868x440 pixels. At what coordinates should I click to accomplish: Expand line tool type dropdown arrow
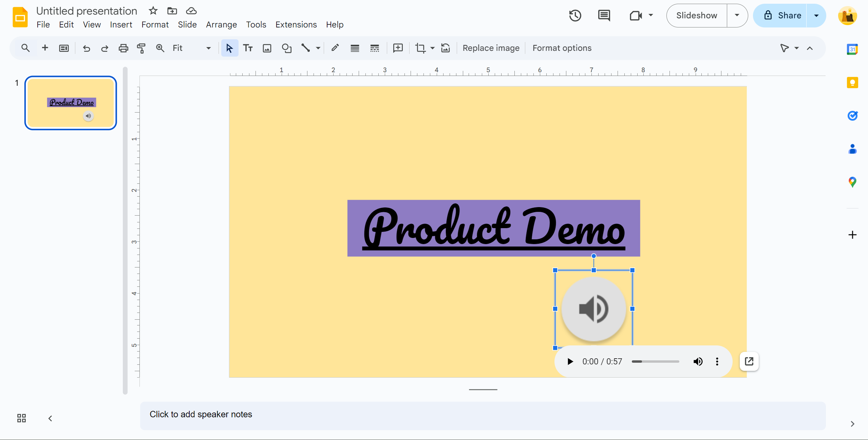pos(318,48)
